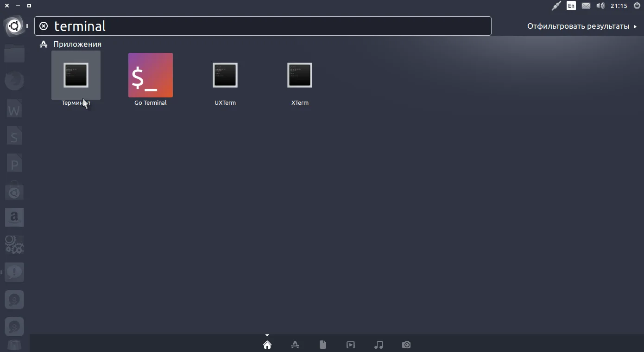Click the 21:15 clock in the panel

click(x=619, y=6)
